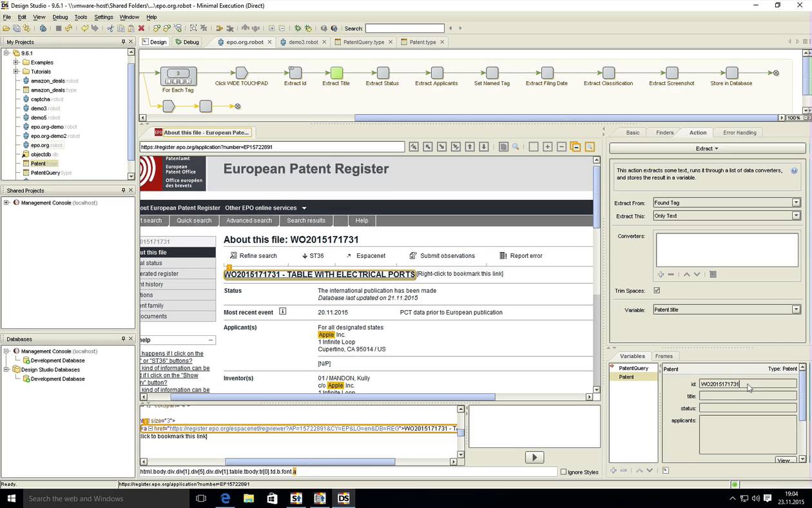Select the Extract Classification workflow step

tap(608, 73)
